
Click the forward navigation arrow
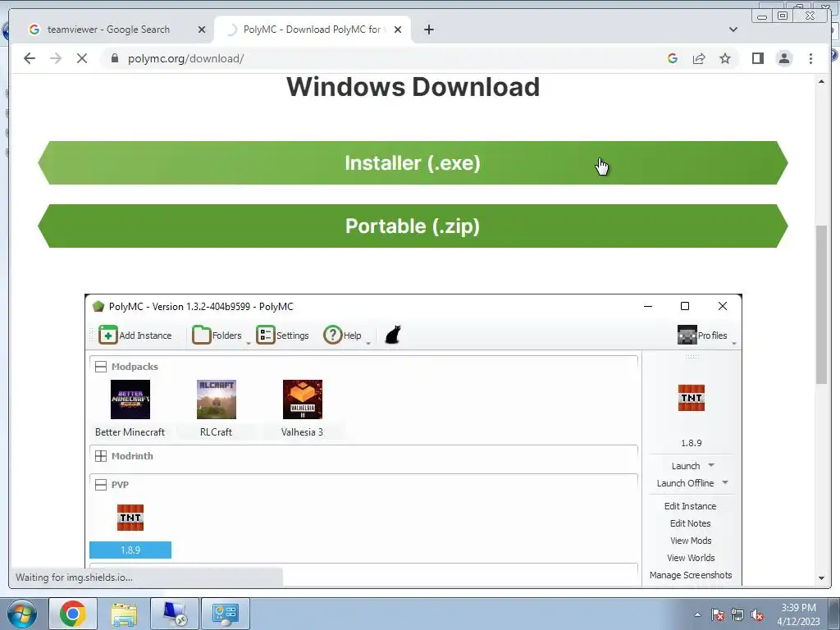pos(56,58)
